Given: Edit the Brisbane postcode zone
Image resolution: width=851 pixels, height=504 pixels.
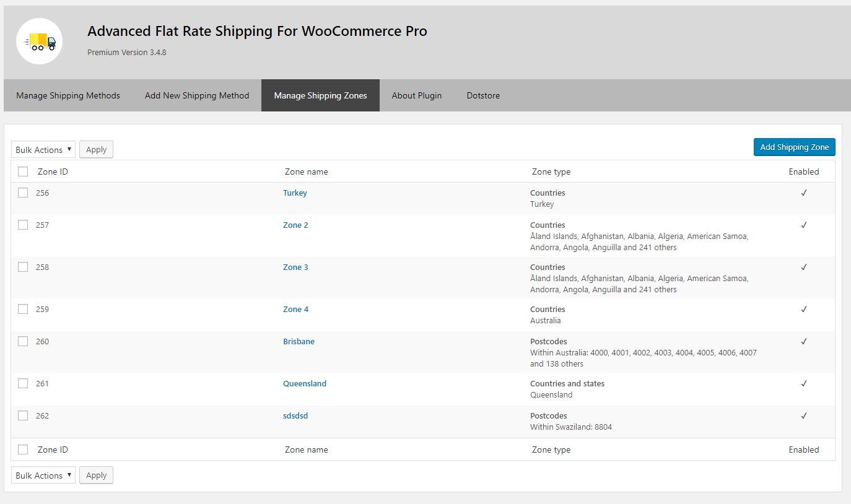Looking at the screenshot, I should [x=299, y=341].
